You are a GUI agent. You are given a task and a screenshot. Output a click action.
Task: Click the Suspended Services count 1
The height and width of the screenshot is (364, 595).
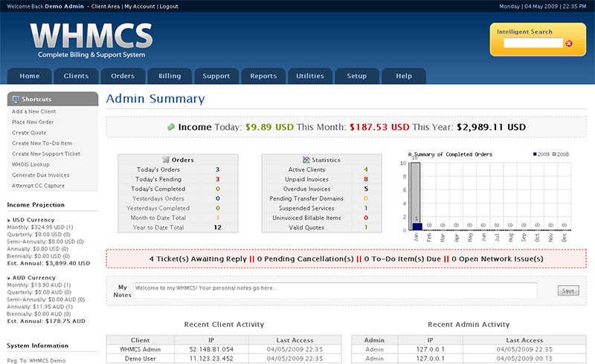(366, 208)
